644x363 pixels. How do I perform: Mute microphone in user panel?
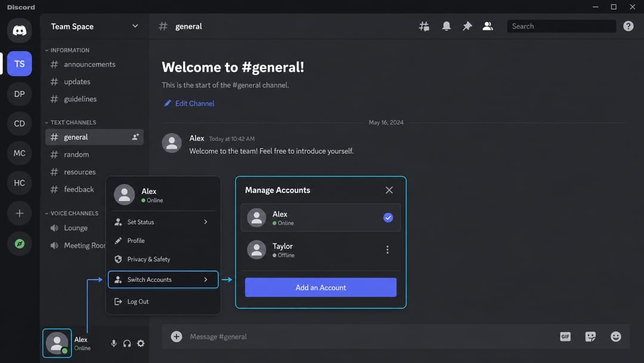[x=114, y=343]
